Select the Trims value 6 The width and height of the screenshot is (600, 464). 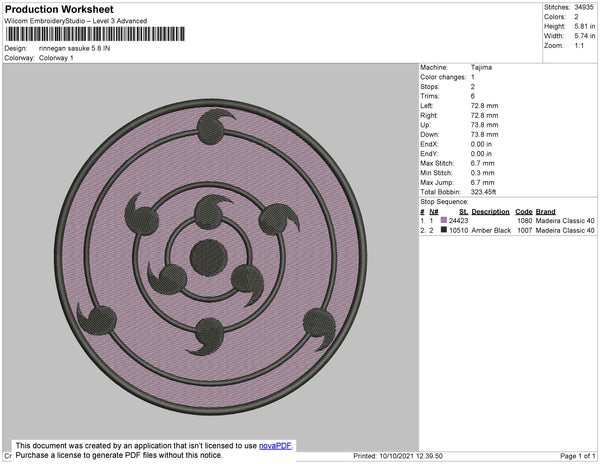tap(473, 96)
